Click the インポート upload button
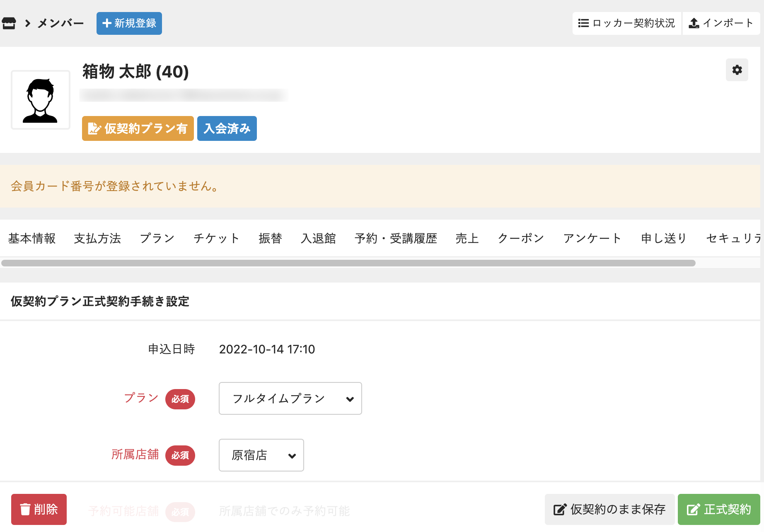This screenshot has height=532, width=764. (x=721, y=23)
